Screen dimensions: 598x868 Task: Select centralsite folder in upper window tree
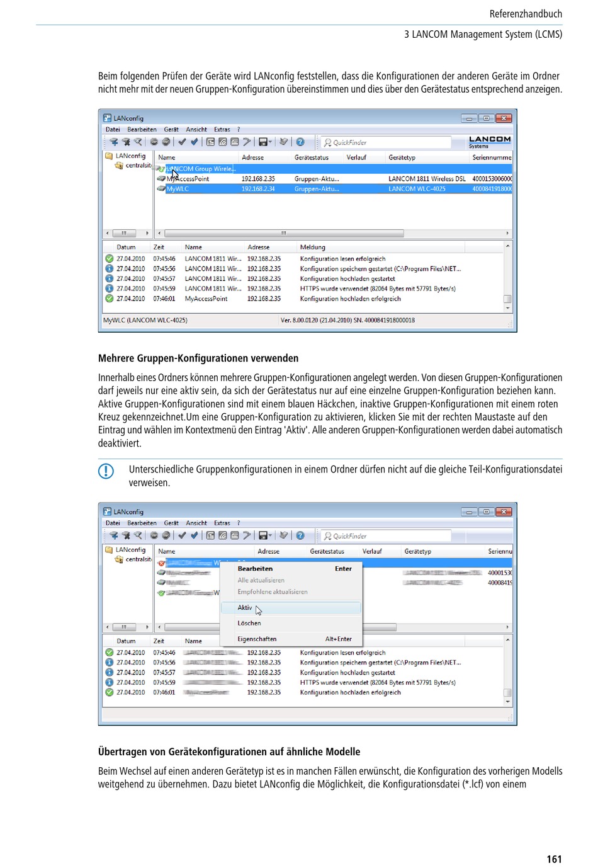pyautogui.click(x=133, y=166)
